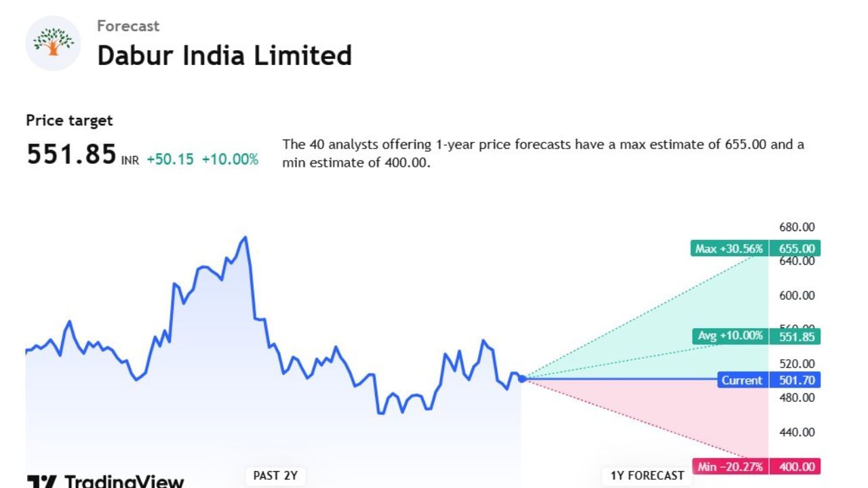The image size is (868, 488).
Task: Click the +10.00% price change percentage
Action: pyautogui.click(x=230, y=159)
